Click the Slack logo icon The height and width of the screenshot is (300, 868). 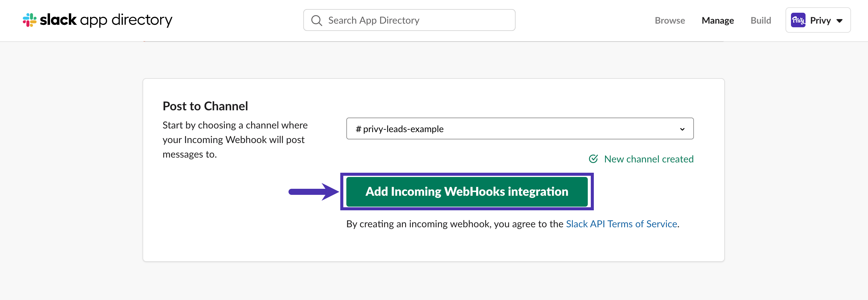click(x=30, y=20)
